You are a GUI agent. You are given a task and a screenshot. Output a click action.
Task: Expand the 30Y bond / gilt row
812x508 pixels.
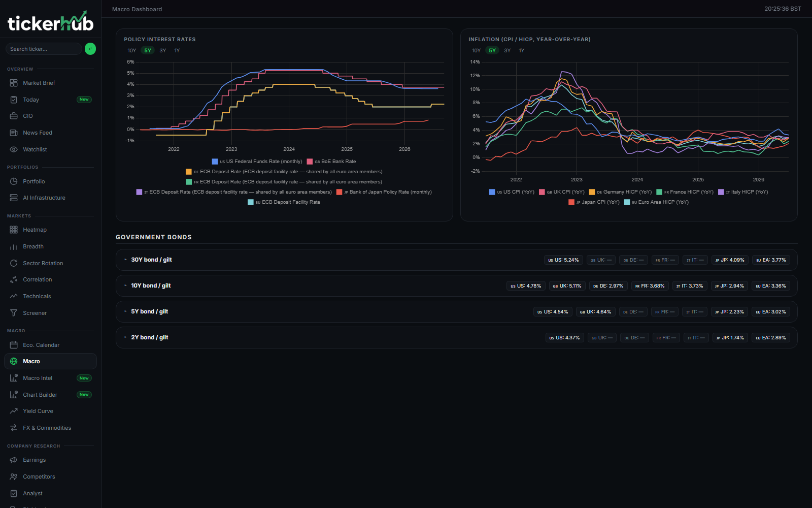(x=456, y=260)
